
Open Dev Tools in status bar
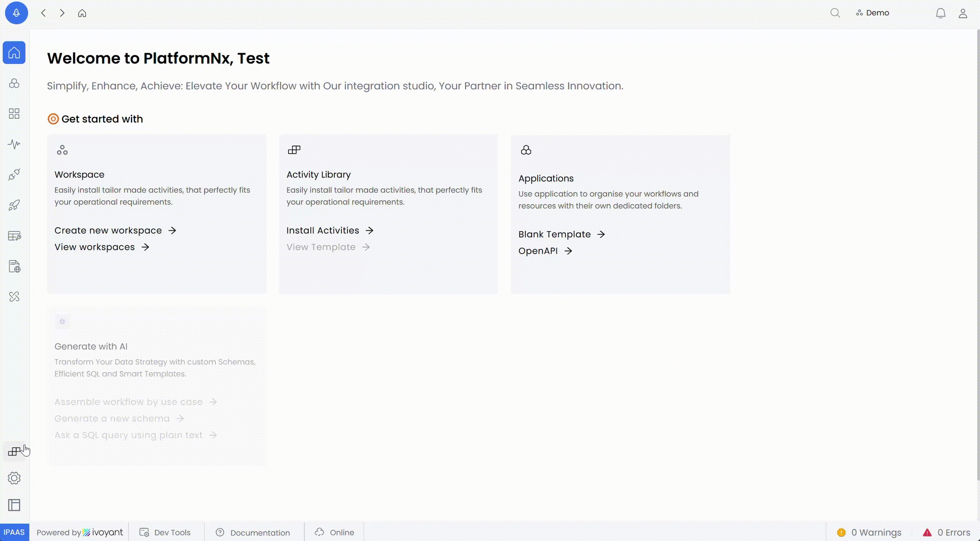[165, 532]
